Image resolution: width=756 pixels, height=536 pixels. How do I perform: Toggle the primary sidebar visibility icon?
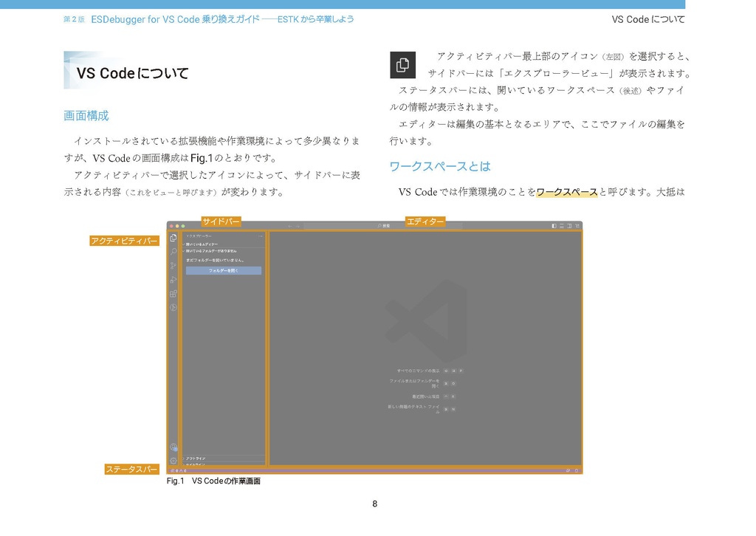(554, 226)
